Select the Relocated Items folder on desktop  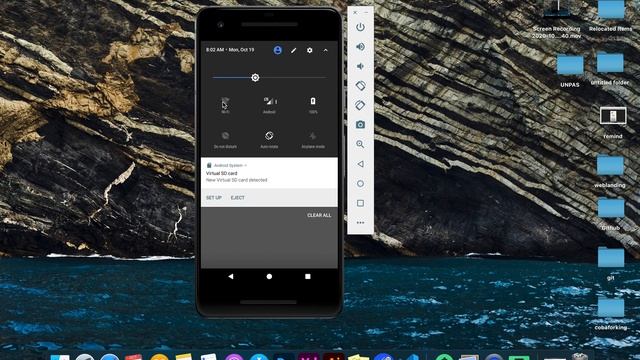click(x=611, y=16)
